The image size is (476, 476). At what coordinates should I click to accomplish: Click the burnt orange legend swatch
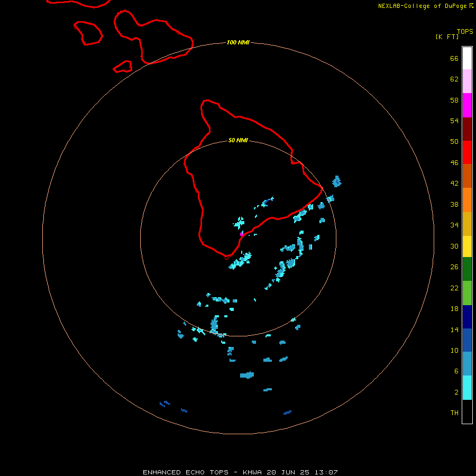[x=467, y=176]
